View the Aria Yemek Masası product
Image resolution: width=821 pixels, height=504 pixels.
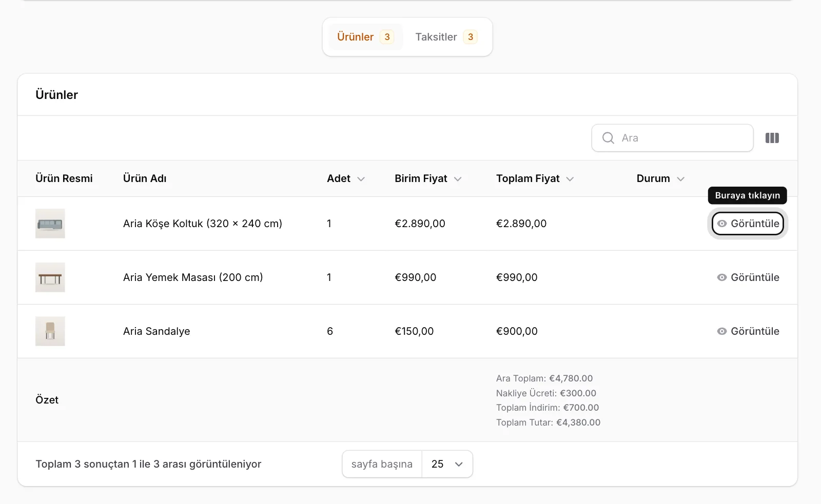click(x=748, y=277)
